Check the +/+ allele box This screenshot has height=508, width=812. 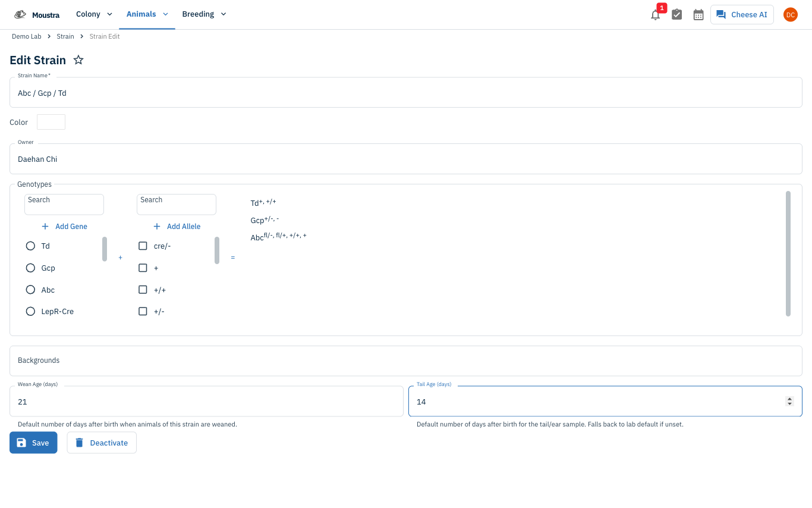[x=143, y=290]
